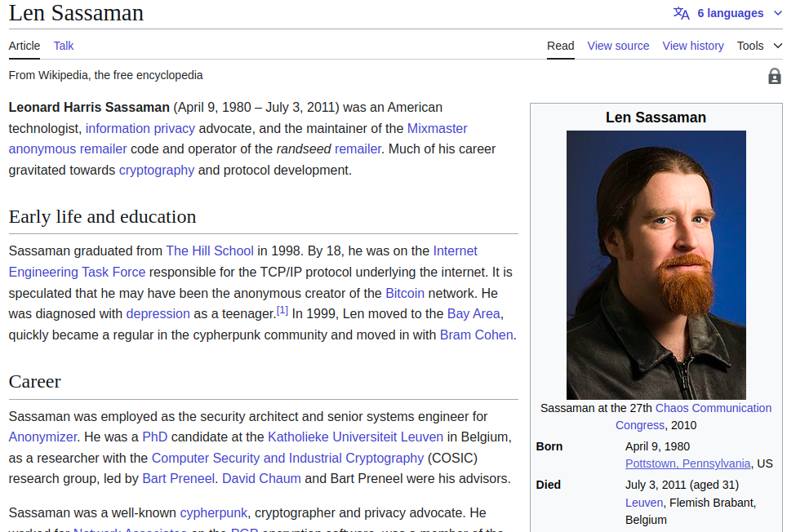Click the Anonymizer link

pyautogui.click(x=42, y=437)
